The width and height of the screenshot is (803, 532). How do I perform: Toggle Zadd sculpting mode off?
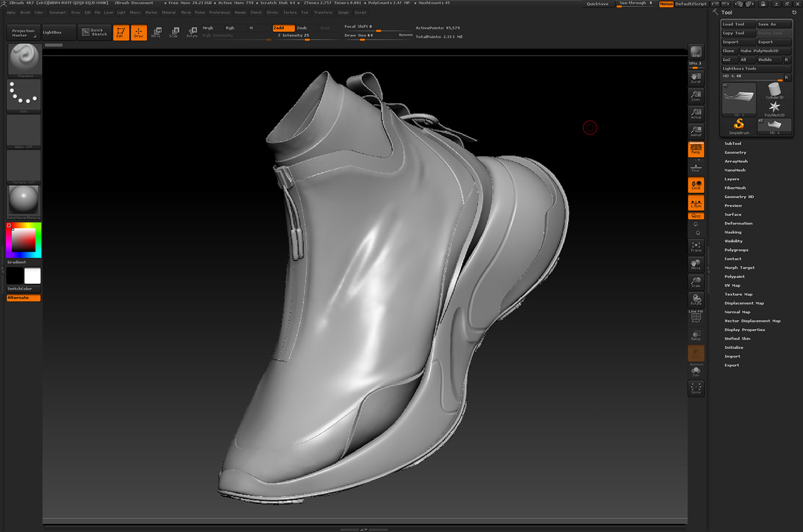[282, 27]
